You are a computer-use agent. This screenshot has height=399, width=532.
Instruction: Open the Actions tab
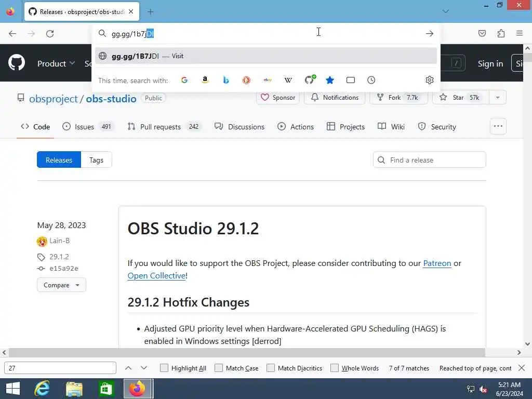tap(296, 127)
